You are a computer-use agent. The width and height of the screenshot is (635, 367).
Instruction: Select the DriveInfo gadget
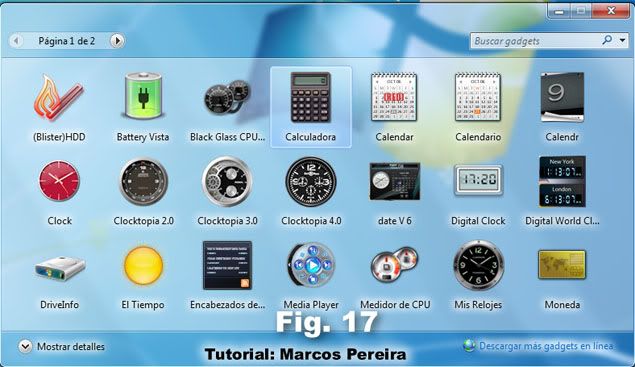[60, 268]
